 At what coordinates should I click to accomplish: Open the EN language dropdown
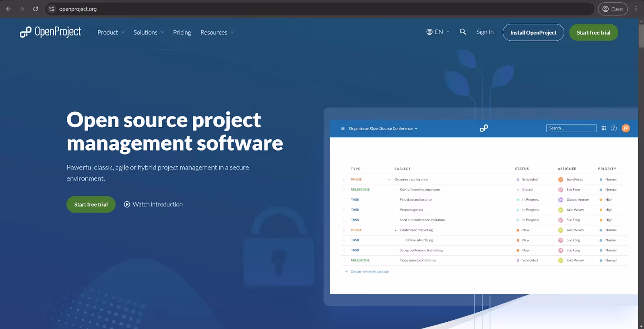[438, 32]
